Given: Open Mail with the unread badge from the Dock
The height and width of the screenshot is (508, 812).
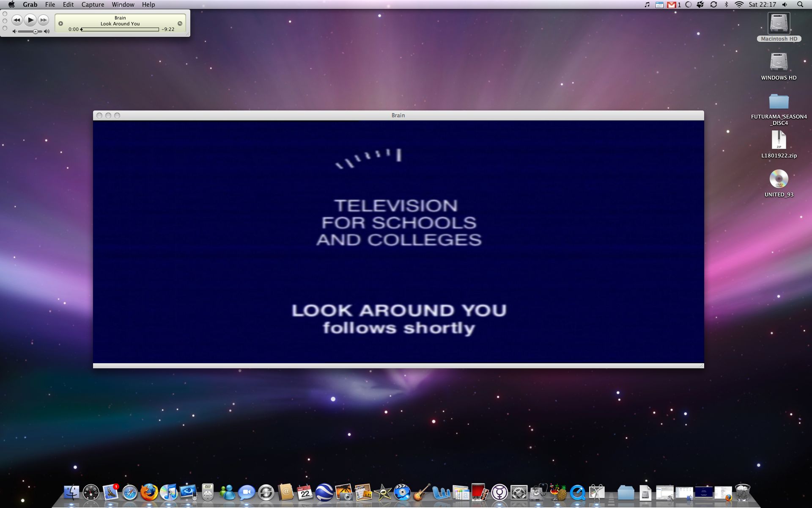Looking at the screenshot, I should tap(111, 493).
